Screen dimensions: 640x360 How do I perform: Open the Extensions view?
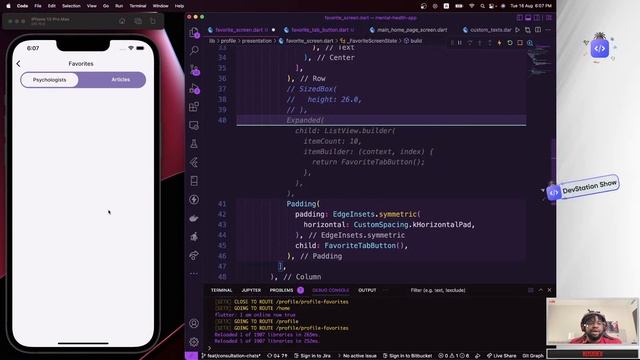[x=194, y=107]
